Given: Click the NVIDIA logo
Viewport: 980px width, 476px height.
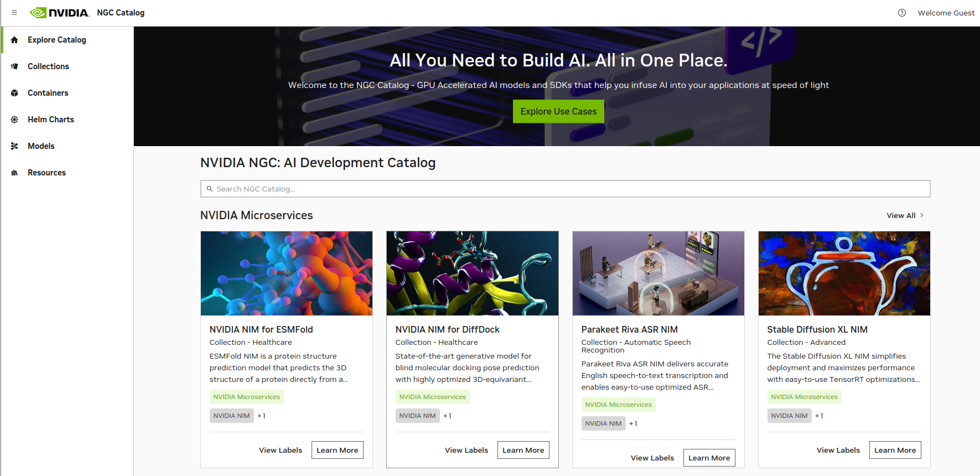Looking at the screenshot, I should (x=60, y=13).
